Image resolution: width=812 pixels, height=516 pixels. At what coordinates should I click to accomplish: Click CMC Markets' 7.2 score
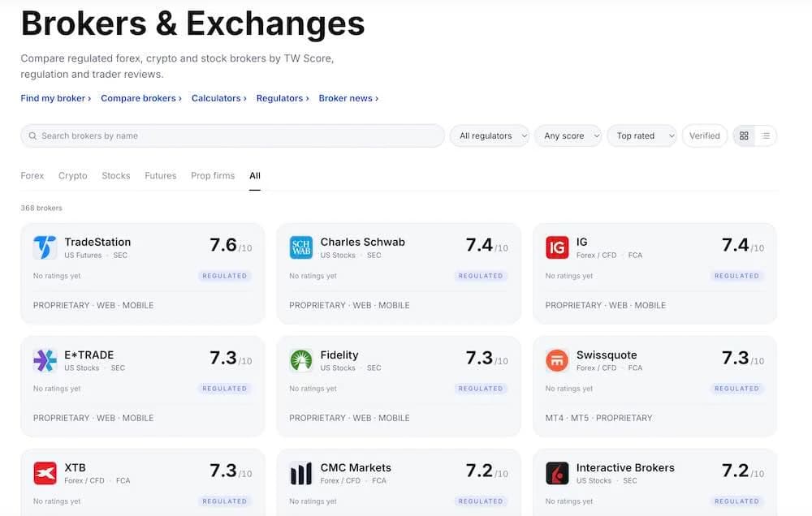[479, 471]
